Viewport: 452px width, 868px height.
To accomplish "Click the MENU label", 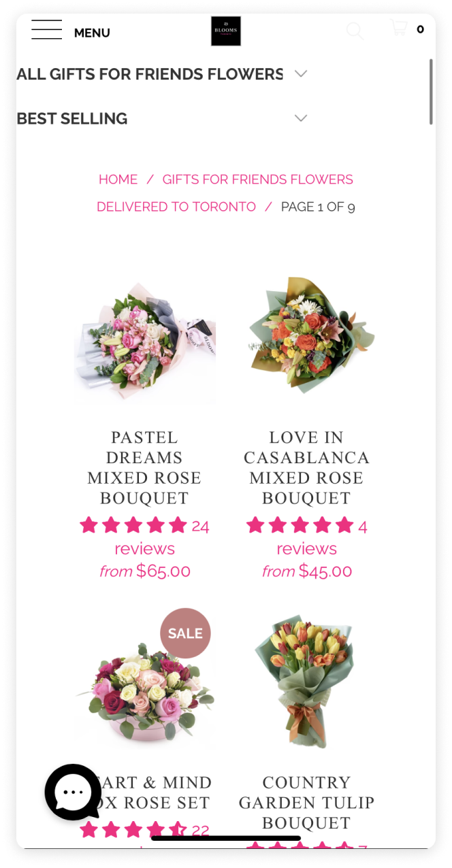I will 92,33.
